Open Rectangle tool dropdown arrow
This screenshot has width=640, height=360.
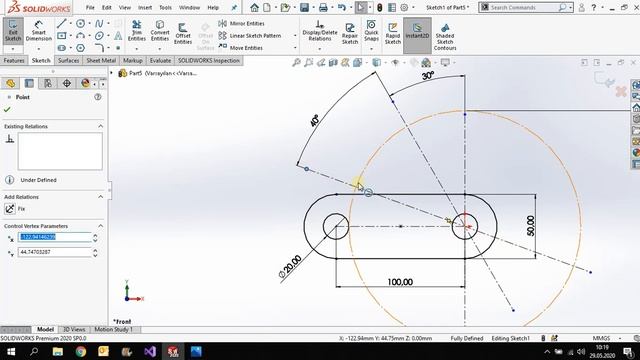point(70,36)
